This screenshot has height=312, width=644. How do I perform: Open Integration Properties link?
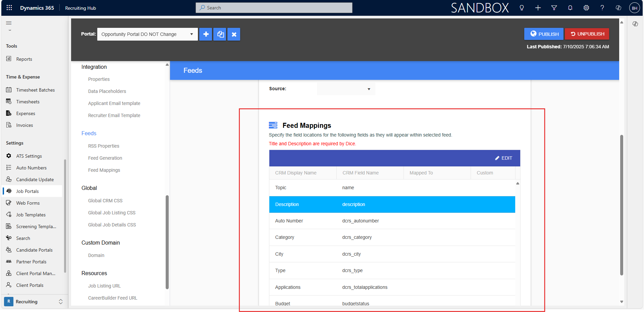pos(99,79)
